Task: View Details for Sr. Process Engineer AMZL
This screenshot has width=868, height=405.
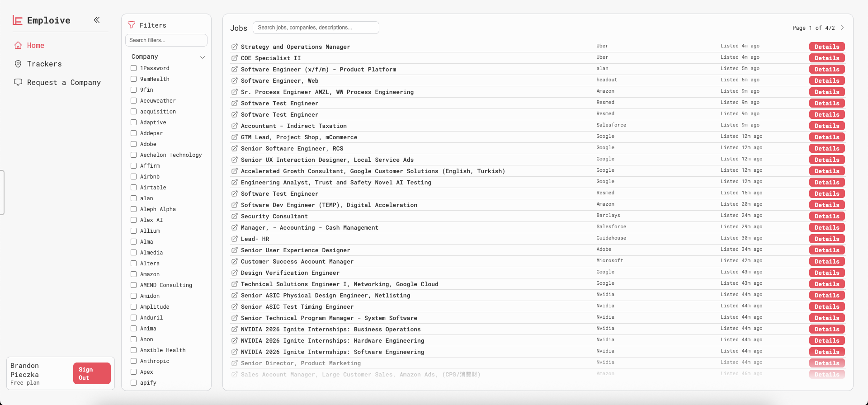Action: pyautogui.click(x=827, y=92)
